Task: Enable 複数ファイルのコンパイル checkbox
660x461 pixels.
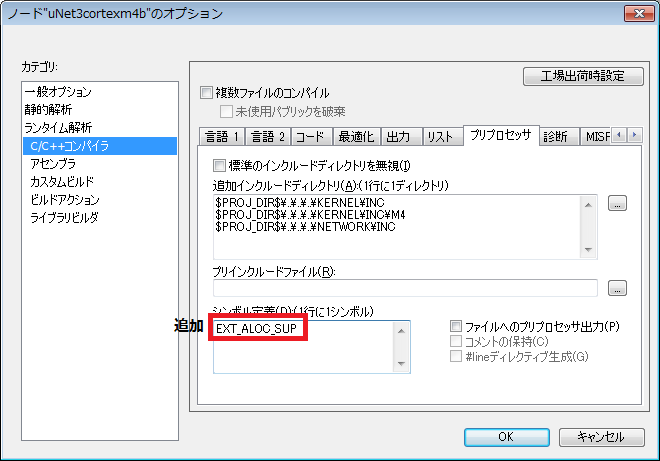Action: [207, 93]
